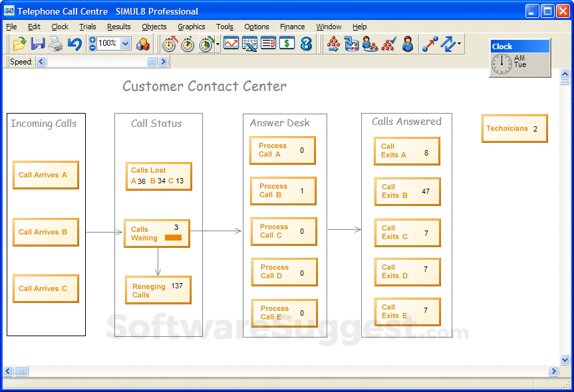Open the Trials menu
Viewport: 574px width, 392px height.
point(87,27)
